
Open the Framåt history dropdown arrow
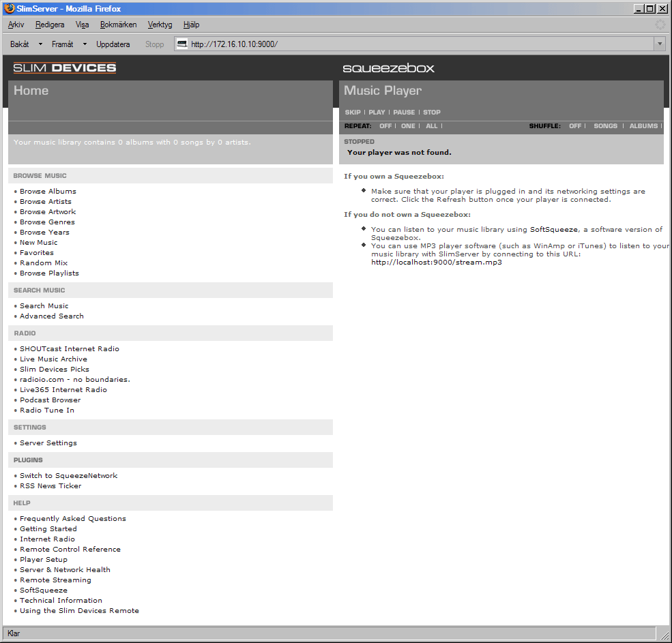click(x=85, y=44)
